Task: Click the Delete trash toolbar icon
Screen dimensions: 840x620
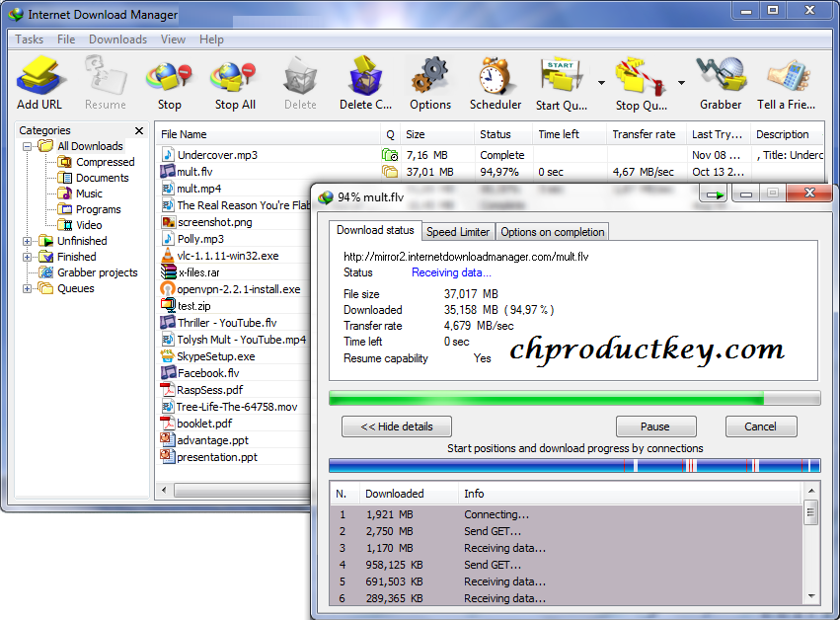Action: click(300, 76)
